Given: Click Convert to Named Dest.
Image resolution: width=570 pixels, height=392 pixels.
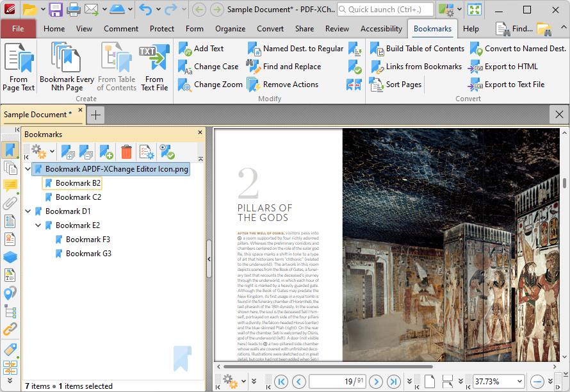Looking at the screenshot, I should click(x=518, y=49).
